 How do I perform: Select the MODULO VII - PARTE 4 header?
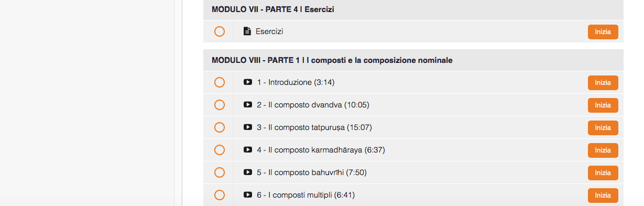click(413, 9)
